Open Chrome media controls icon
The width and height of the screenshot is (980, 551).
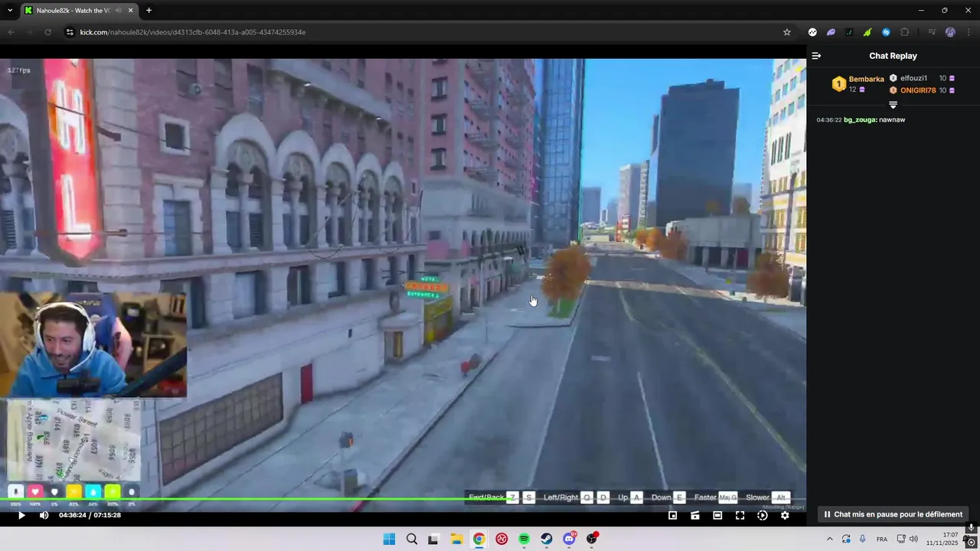(x=932, y=32)
